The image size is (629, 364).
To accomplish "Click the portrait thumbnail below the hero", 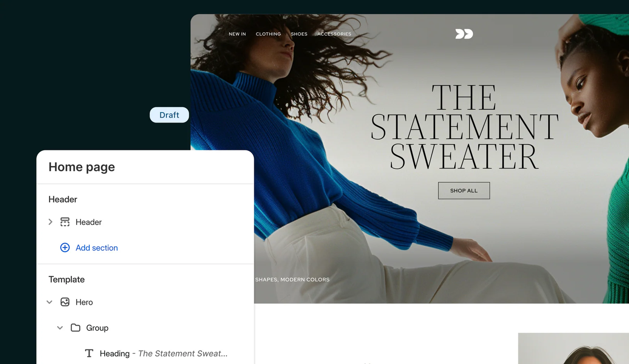I will [573, 348].
